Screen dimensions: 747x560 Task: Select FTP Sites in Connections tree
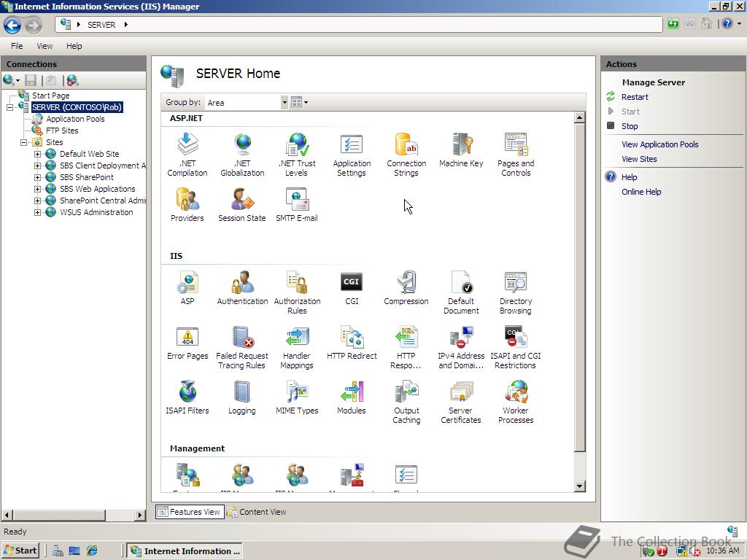(62, 131)
